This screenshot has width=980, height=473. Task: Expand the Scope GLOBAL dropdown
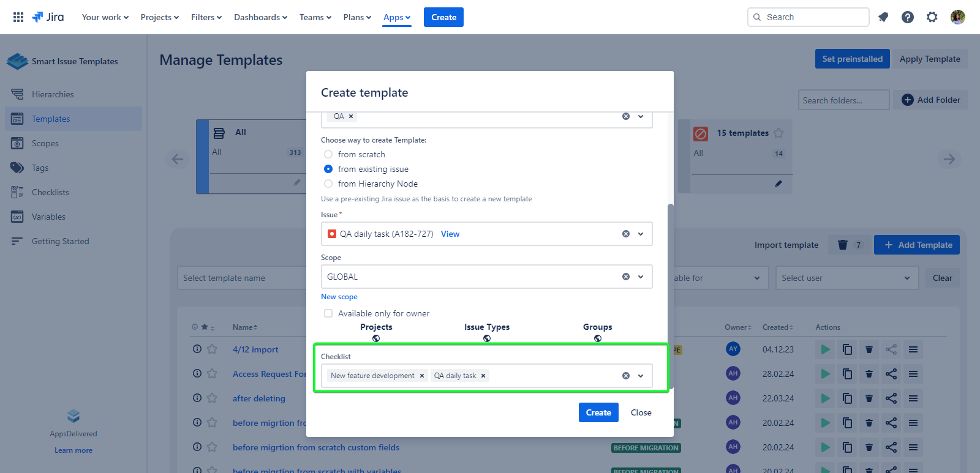(x=641, y=277)
